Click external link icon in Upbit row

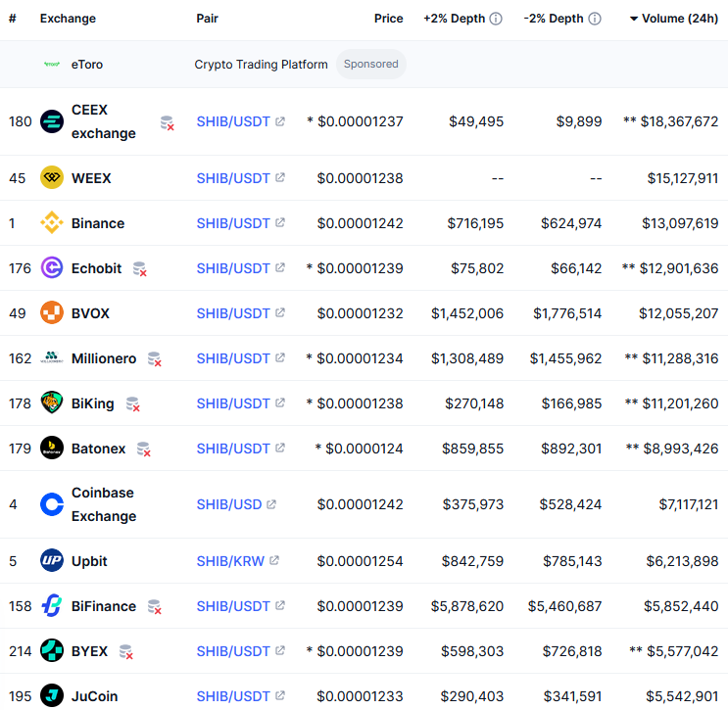tap(274, 560)
